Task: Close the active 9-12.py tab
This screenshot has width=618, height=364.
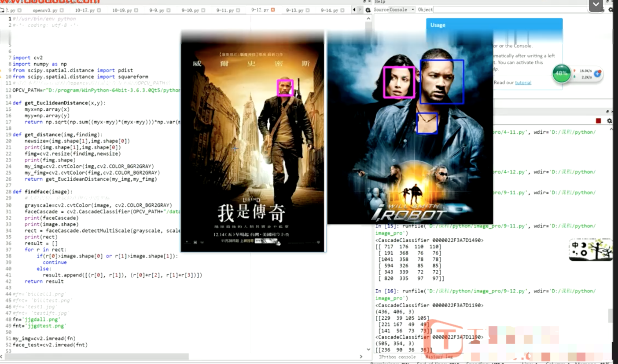Action: pos(273,10)
